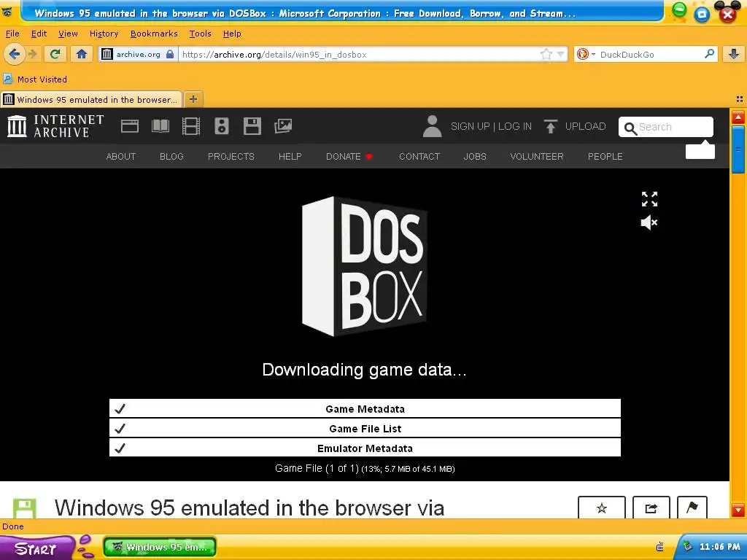The height and width of the screenshot is (560, 747).
Task: Open a new tab with the plus button
Action: pyautogui.click(x=193, y=99)
